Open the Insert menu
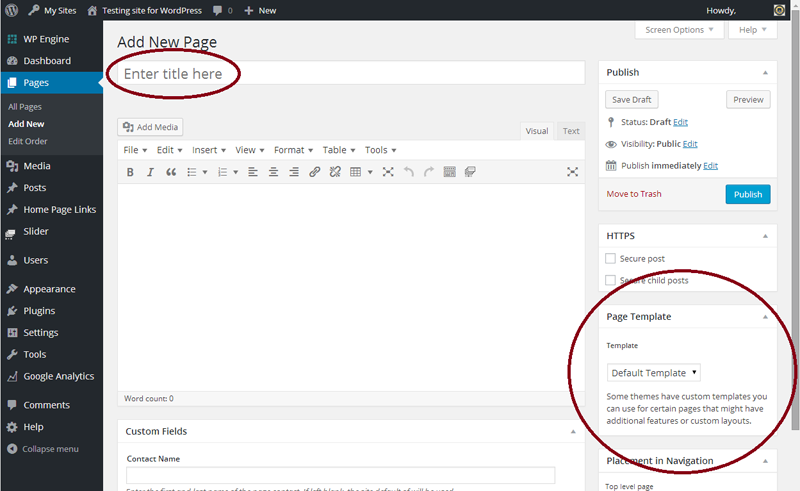The image size is (800, 491). [x=209, y=150]
